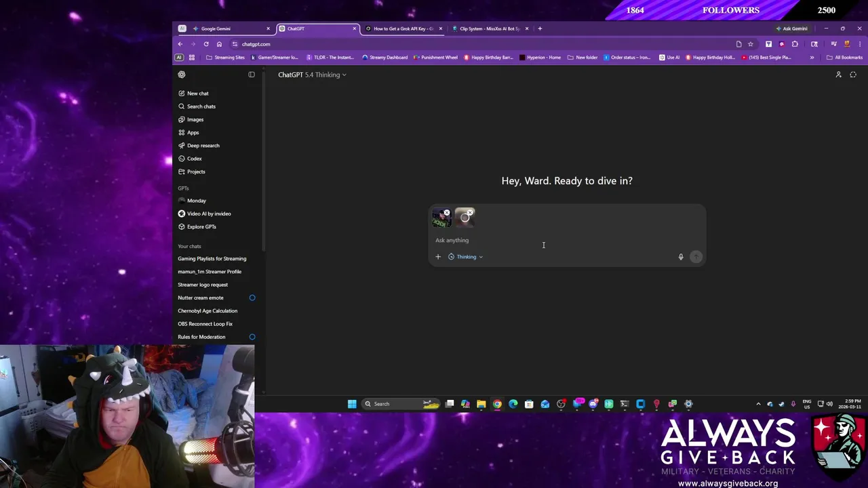Open the Gaming Playlists for Streaming chat

(x=212, y=259)
